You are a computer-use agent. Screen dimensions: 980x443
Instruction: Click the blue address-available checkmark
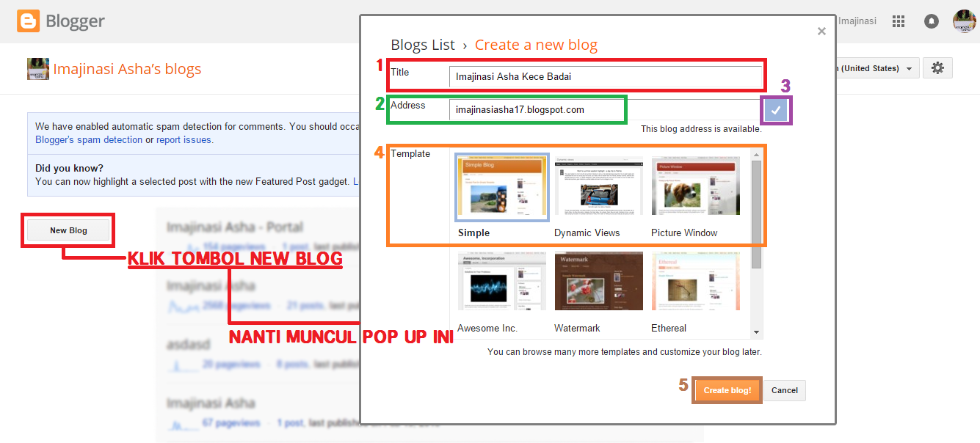coord(775,109)
